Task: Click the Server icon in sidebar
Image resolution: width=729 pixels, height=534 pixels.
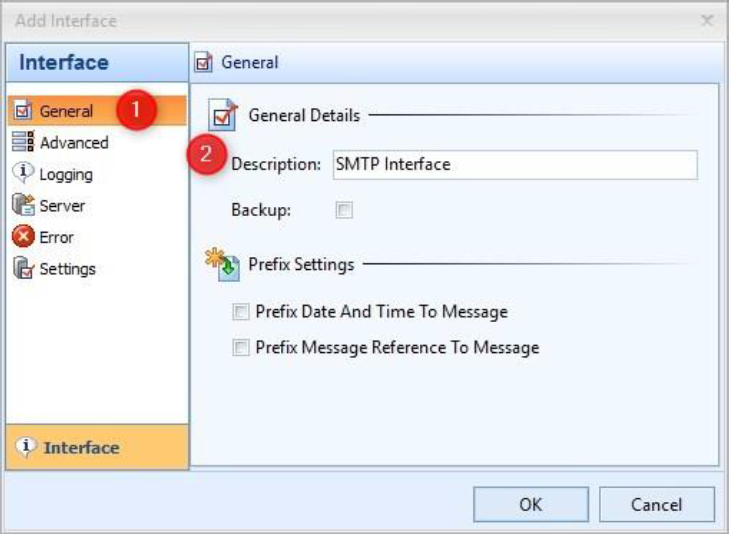Action: [x=24, y=206]
